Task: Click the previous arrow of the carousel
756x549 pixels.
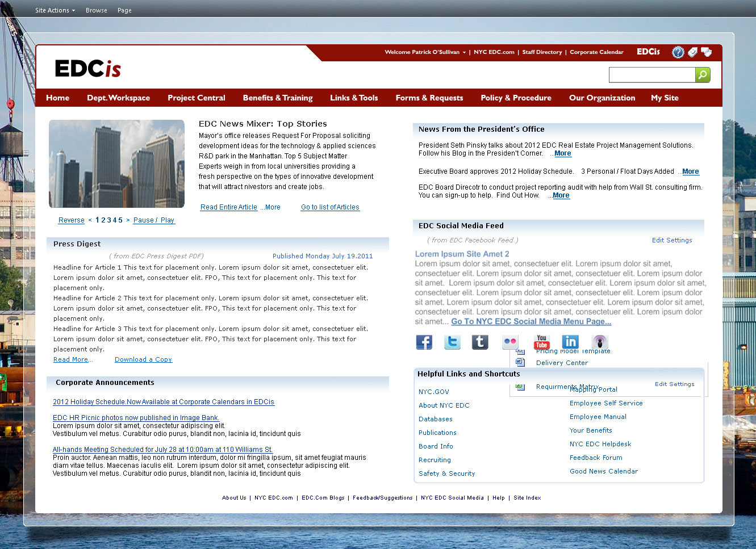Action: click(x=90, y=220)
